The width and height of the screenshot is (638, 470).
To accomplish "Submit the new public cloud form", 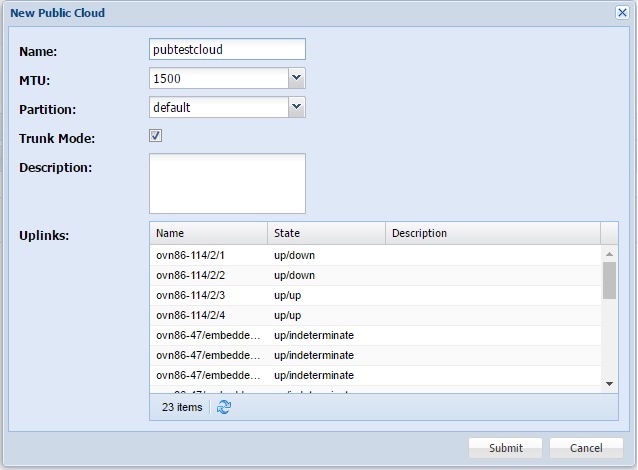I will click(x=505, y=448).
